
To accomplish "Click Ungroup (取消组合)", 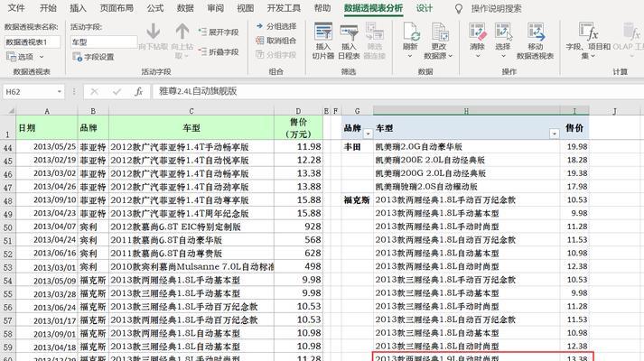I will [276, 41].
